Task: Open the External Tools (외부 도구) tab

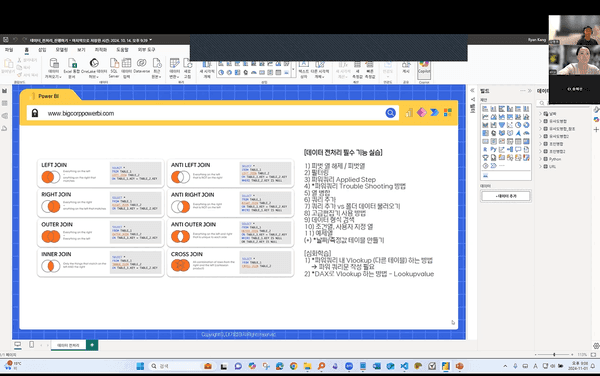Action: [147, 50]
